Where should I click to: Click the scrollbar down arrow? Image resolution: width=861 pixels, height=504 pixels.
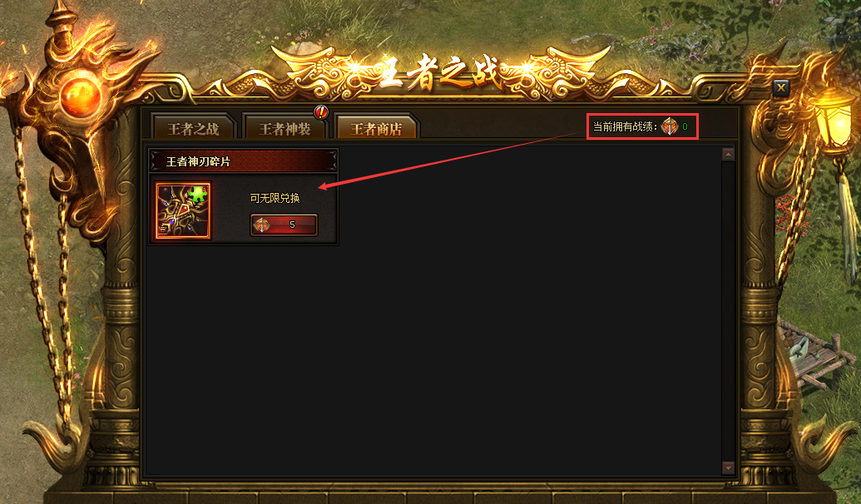pos(728,467)
